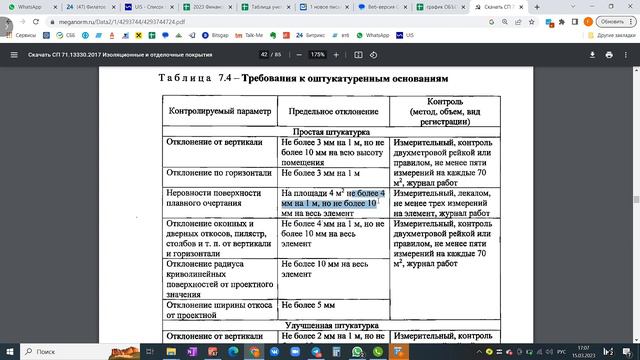Open Task View on the taskbar
Viewport: 640px width, 360px height.
150,351
